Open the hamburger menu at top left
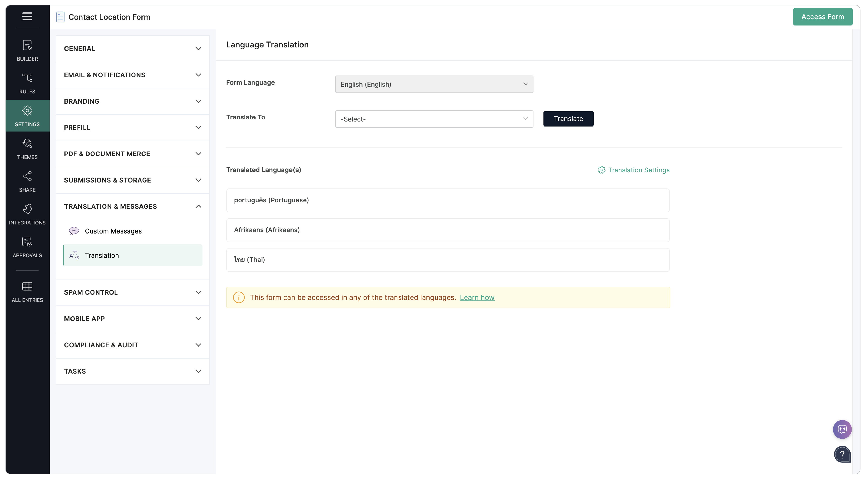Viewport: 868px width, 482px height. (x=27, y=16)
